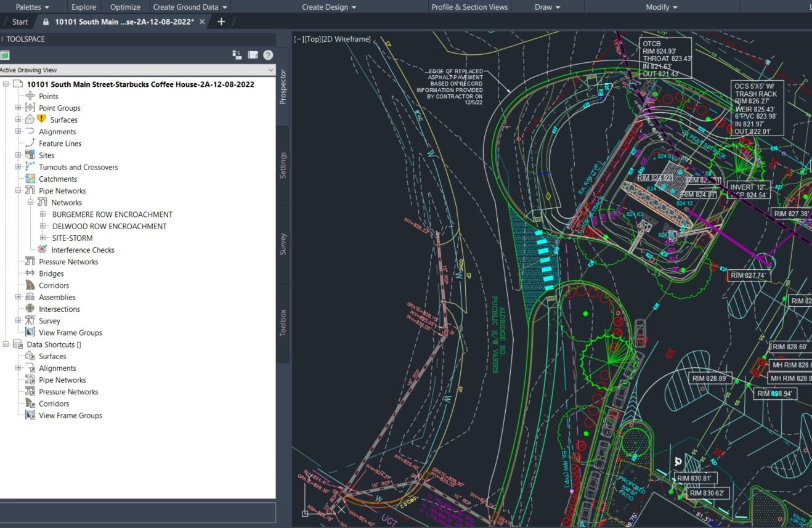Click the Explore ribbon panel label
The image size is (812, 528).
[x=84, y=7]
